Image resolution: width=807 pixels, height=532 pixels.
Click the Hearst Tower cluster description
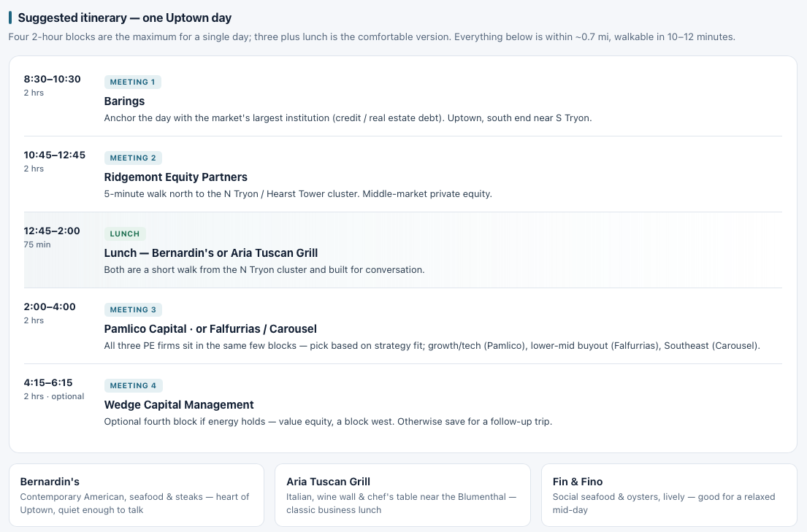298,194
